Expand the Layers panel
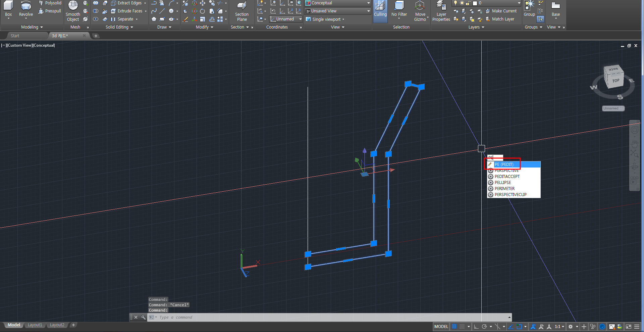The image size is (644, 332). tap(476, 27)
